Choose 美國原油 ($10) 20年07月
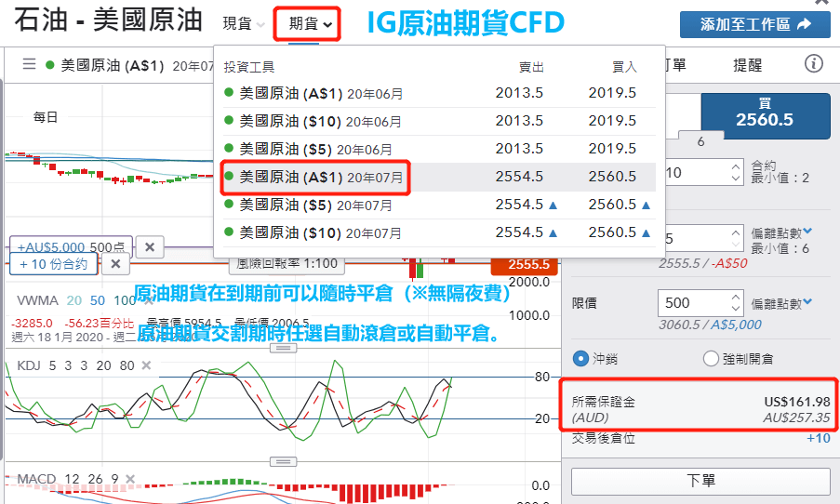The image size is (840, 504). click(439, 232)
